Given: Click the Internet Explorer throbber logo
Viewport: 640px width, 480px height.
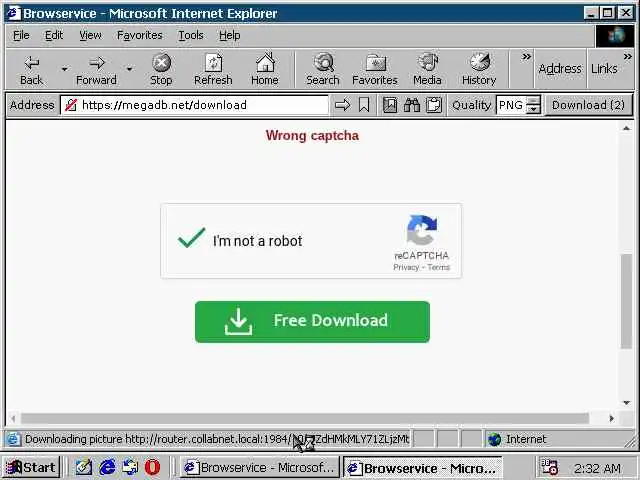Looking at the screenshot, I should point(616,36).
